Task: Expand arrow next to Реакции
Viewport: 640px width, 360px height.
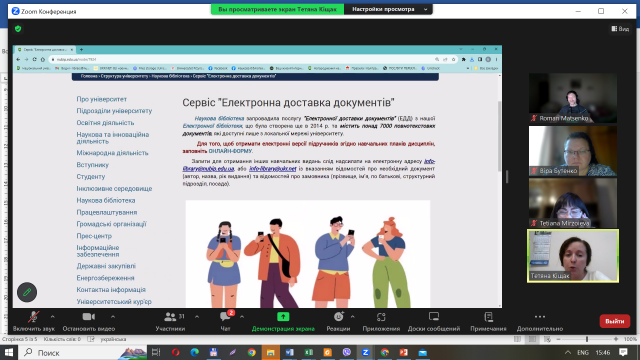Action: [353, 317]
